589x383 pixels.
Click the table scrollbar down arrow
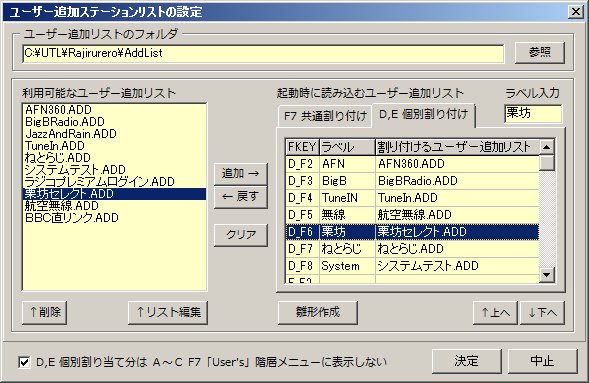point(547,275)
